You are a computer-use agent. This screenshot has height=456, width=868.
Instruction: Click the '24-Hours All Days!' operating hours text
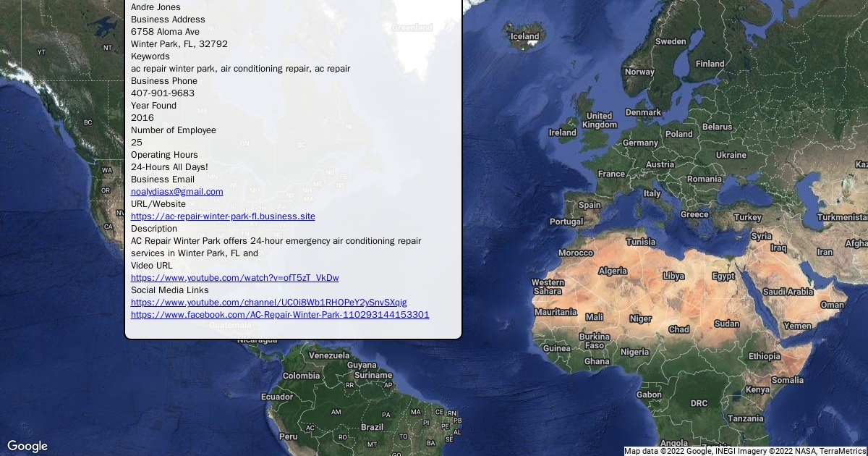pyautogui.click(x=169, y=167)
